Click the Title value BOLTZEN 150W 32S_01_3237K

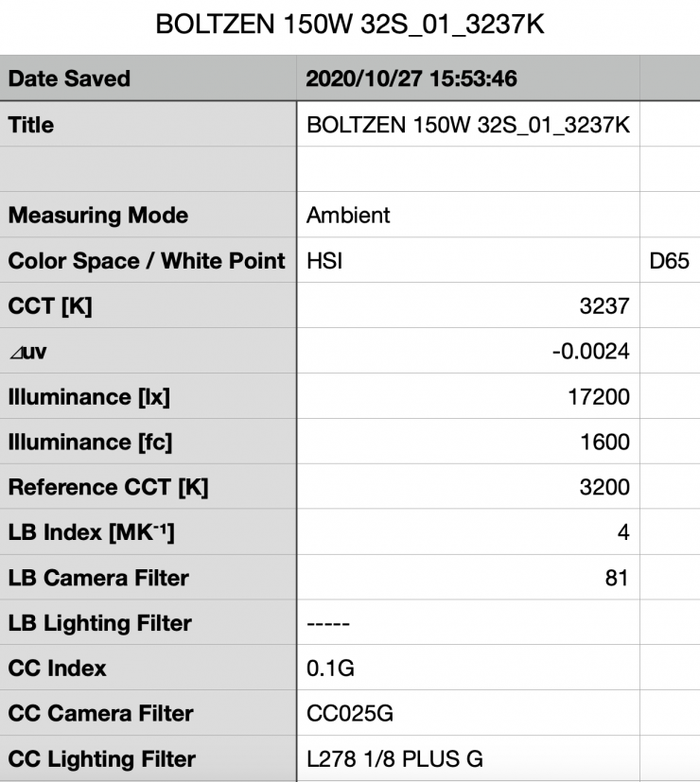point(468,125)
